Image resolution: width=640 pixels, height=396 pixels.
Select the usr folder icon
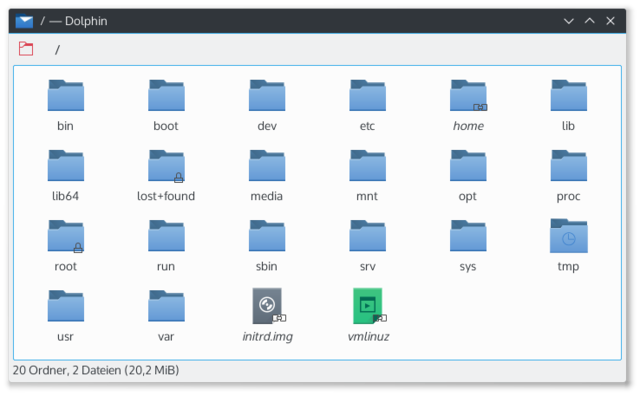pyautogui.click(x=66, y=306)
